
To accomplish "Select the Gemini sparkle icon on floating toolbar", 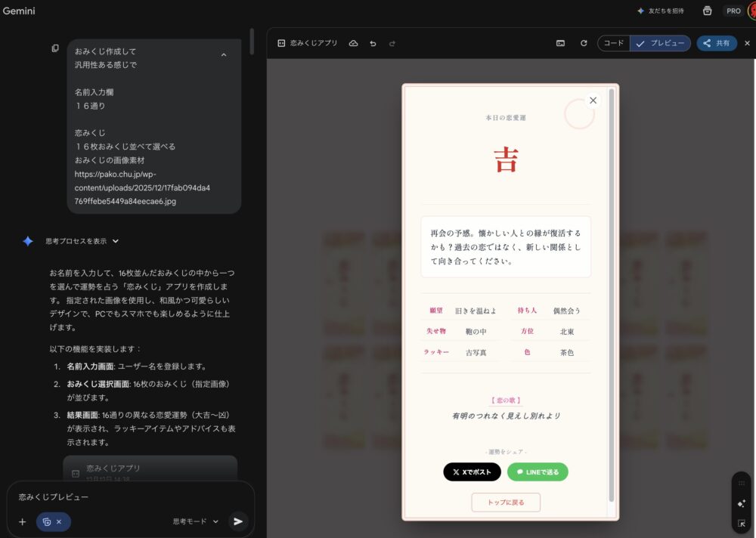I will (x=741, y=502).
